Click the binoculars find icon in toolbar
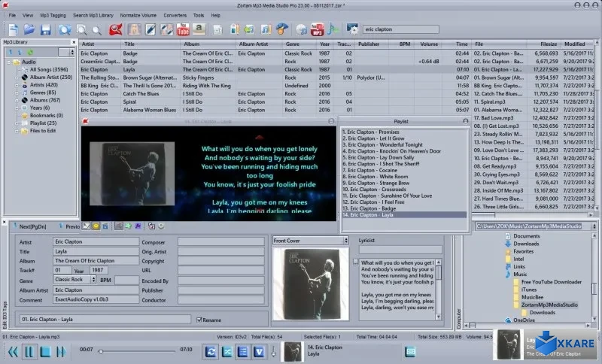The image size is (602, 364). (x=65, y=29)
